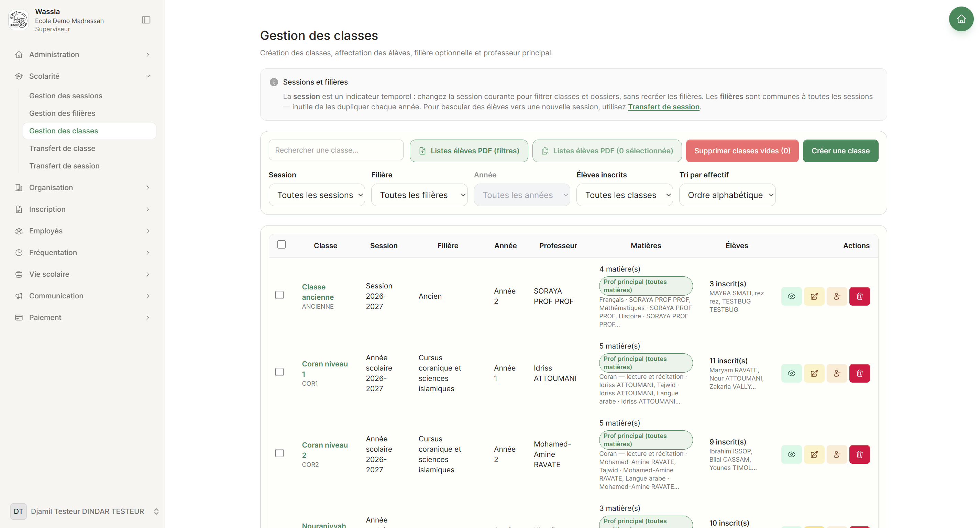Viewport: 980px width, 528px height.
Task: Open Gestion des filières page
Action: 63,113
